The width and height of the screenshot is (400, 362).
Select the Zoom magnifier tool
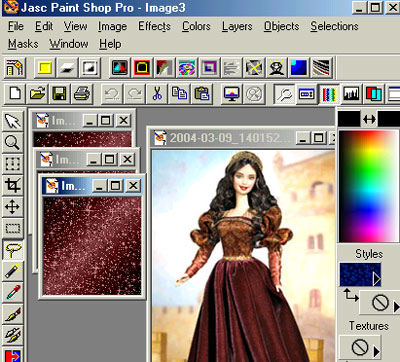click(12, 142)
